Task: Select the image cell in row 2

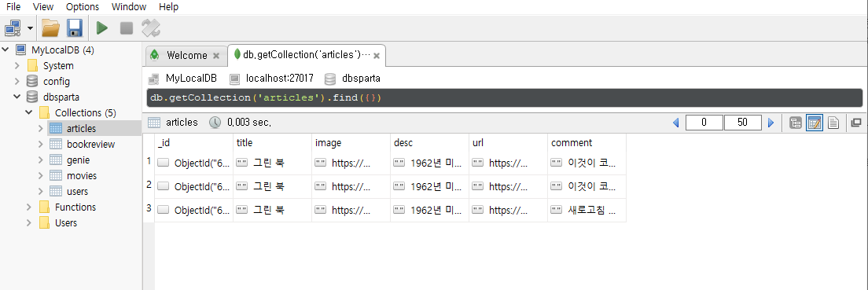Action: pos(351,186)
